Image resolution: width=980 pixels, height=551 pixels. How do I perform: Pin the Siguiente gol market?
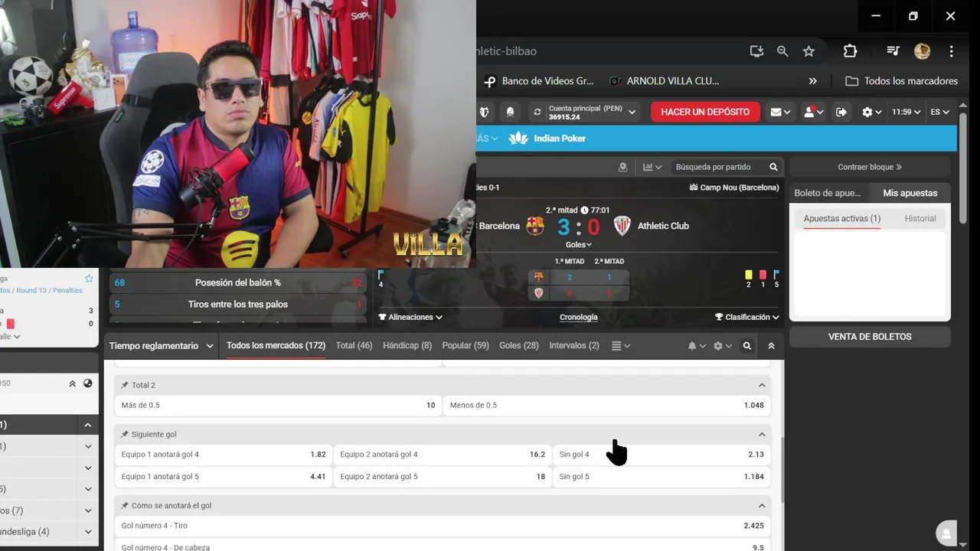pyautogui.click(x=125, y=435)
